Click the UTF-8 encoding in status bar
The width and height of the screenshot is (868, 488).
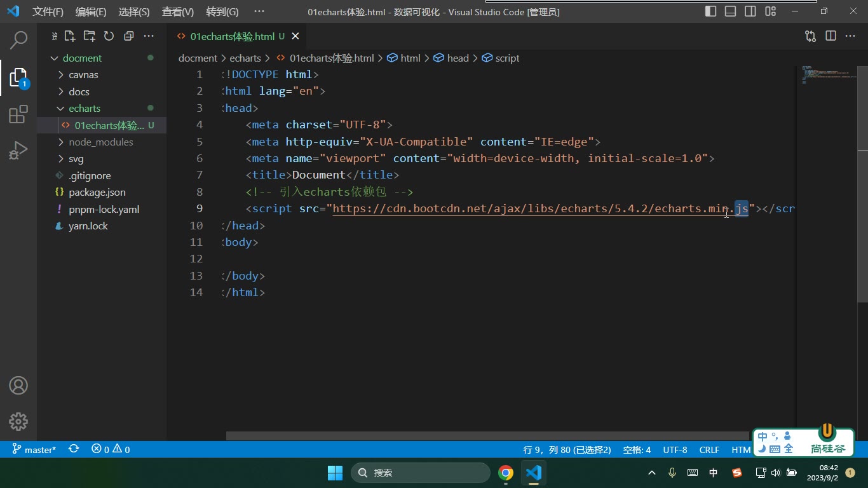tap(675, 449)
